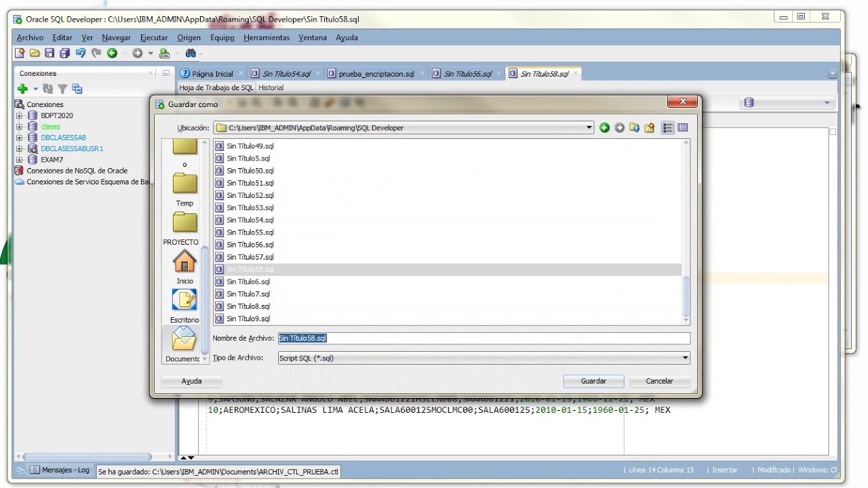Click the binoculars Find DB Object icon

191,53
